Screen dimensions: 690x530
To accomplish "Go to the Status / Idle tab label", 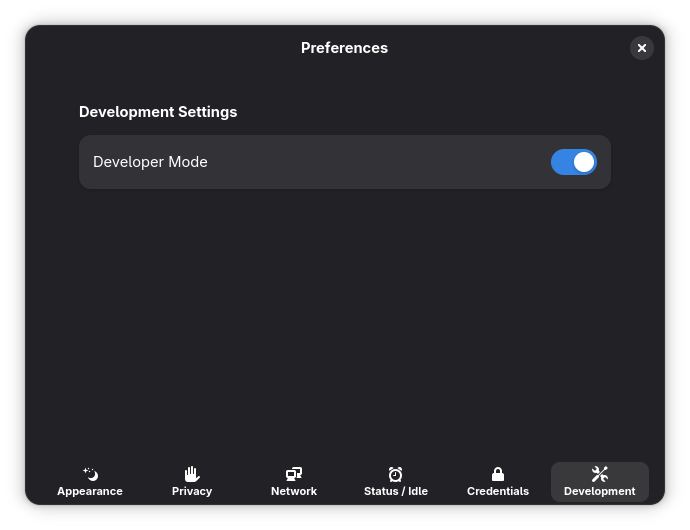I will (396, 491).
